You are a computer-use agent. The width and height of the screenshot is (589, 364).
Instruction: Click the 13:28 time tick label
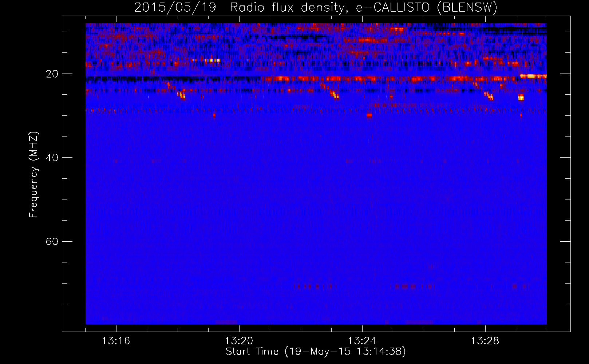[x=485, y=341]
